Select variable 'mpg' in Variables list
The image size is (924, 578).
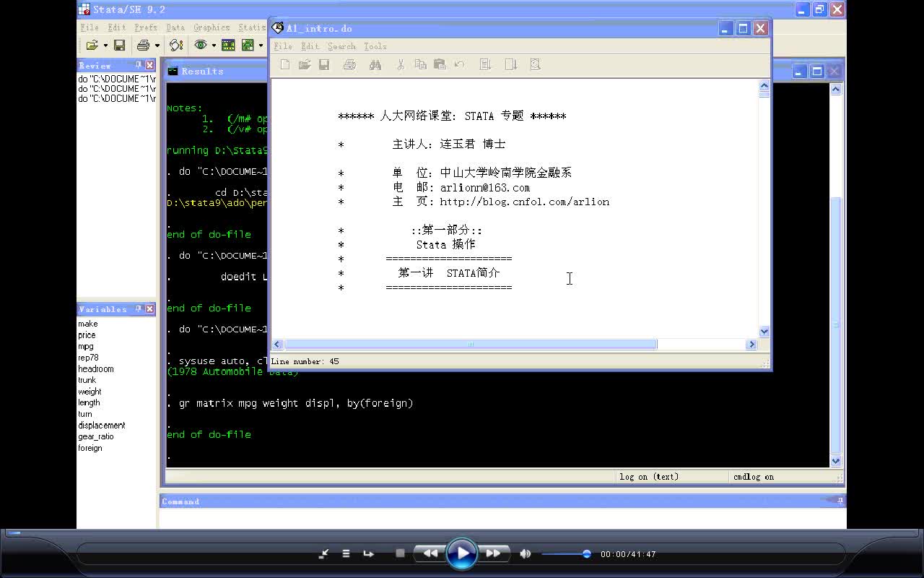tap(86, 346)
